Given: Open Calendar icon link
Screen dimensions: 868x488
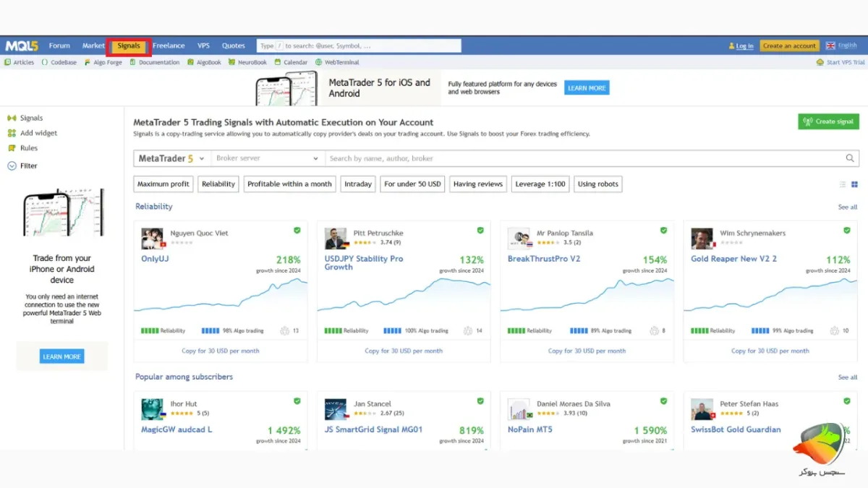Looking at the screenshot, I should coord(292,63).
